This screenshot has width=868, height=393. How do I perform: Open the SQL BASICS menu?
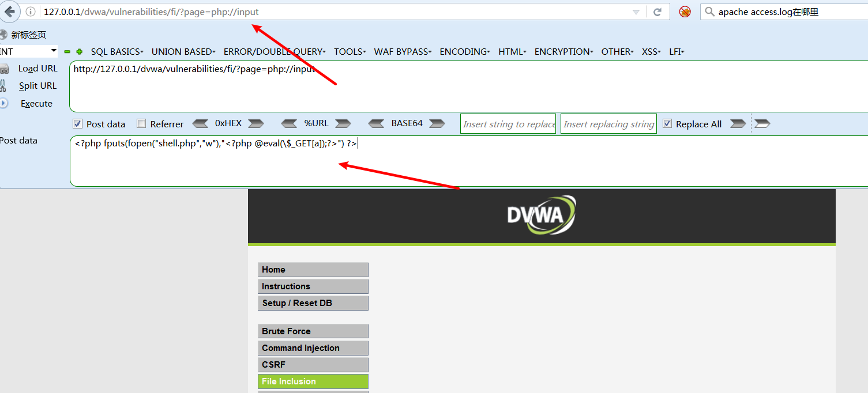tap(117, 52)
